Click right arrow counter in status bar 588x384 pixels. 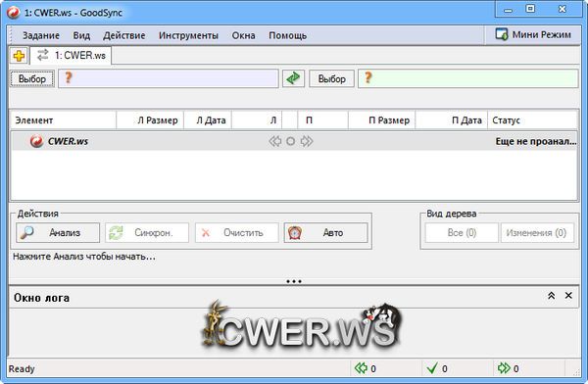tap(508, 368)
